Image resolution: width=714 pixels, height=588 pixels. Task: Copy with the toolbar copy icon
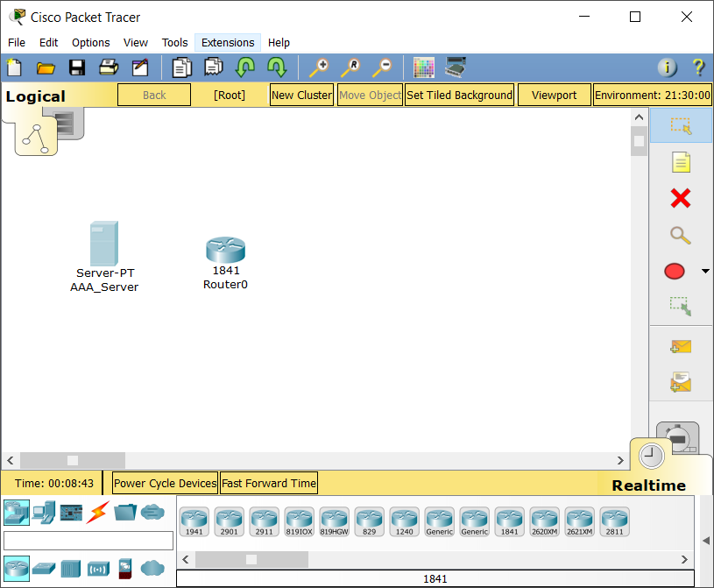(181, 67)
